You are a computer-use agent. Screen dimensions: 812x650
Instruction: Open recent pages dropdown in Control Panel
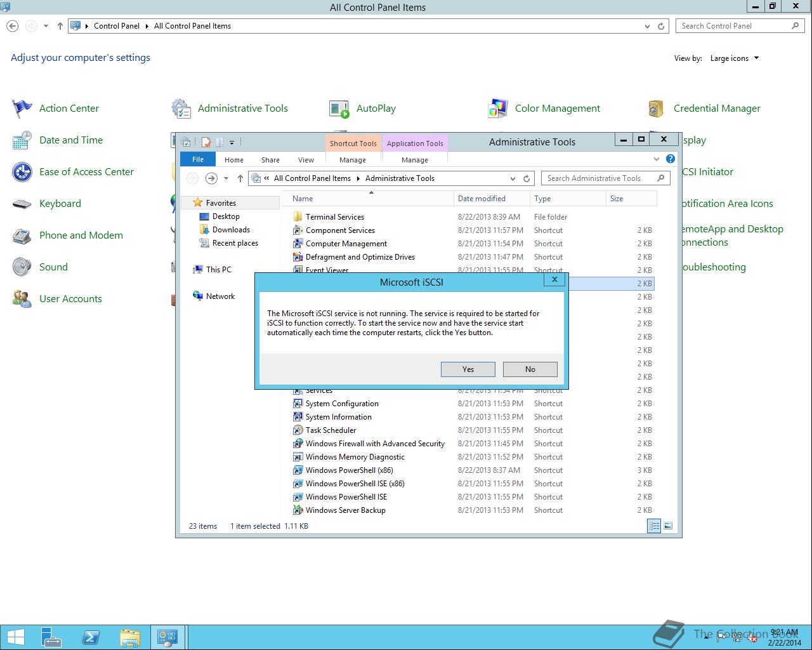(46, 26)
